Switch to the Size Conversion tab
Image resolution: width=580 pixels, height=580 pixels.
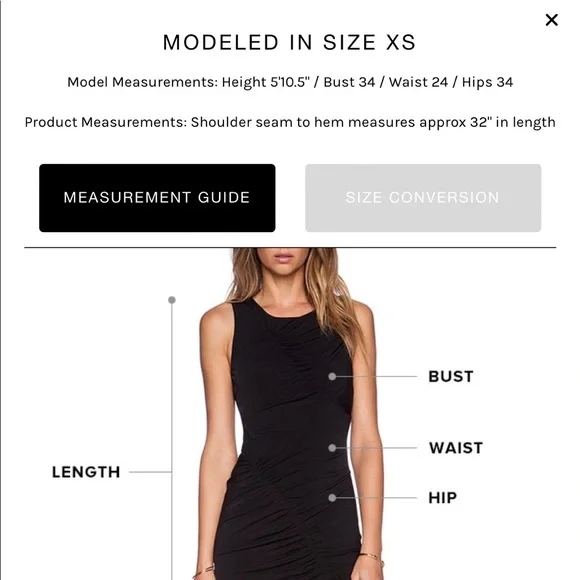(x=423, y=198)
